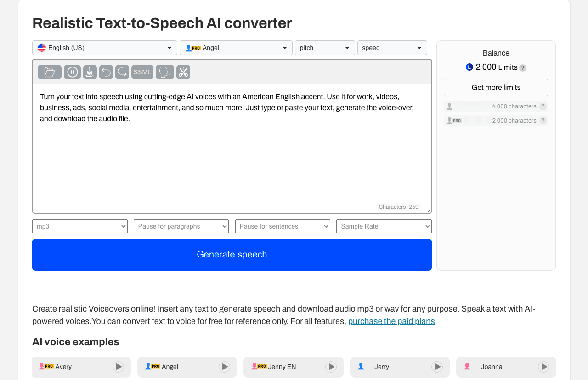The height and width of the screenshot is (380, 588).
Task: Click help icon next to 2 000 characters
Action: (543, 121)
